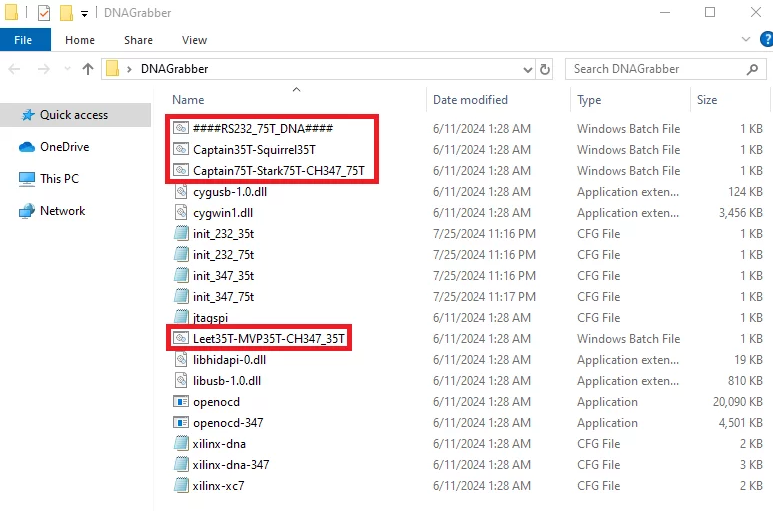
Task: Click into the Search DNAGrabber field
Action: pos(655,69)
